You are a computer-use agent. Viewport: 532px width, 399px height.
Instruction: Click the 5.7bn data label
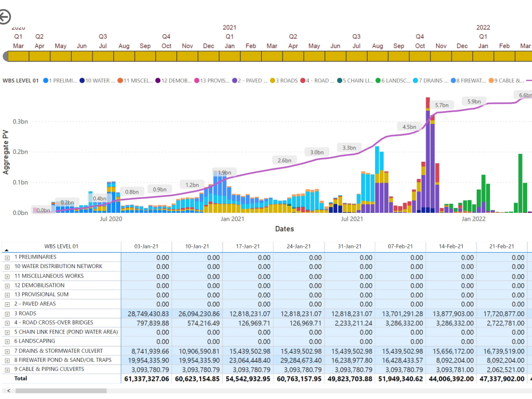[x=442, y=105]
